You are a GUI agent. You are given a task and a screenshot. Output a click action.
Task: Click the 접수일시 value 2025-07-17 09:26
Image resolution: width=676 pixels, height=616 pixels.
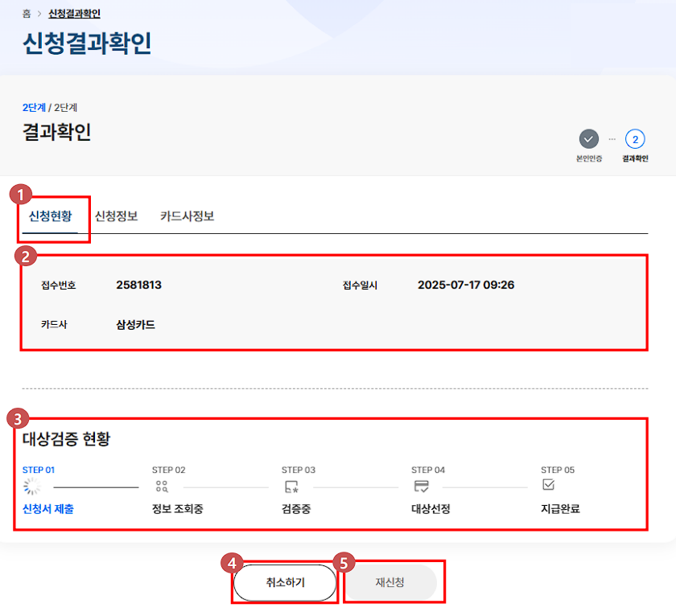(466, 285)
